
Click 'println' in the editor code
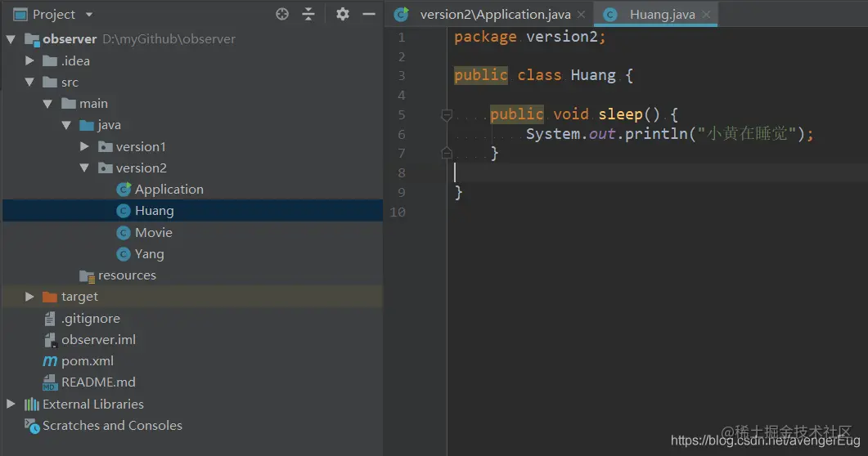[x=656, y=134]
